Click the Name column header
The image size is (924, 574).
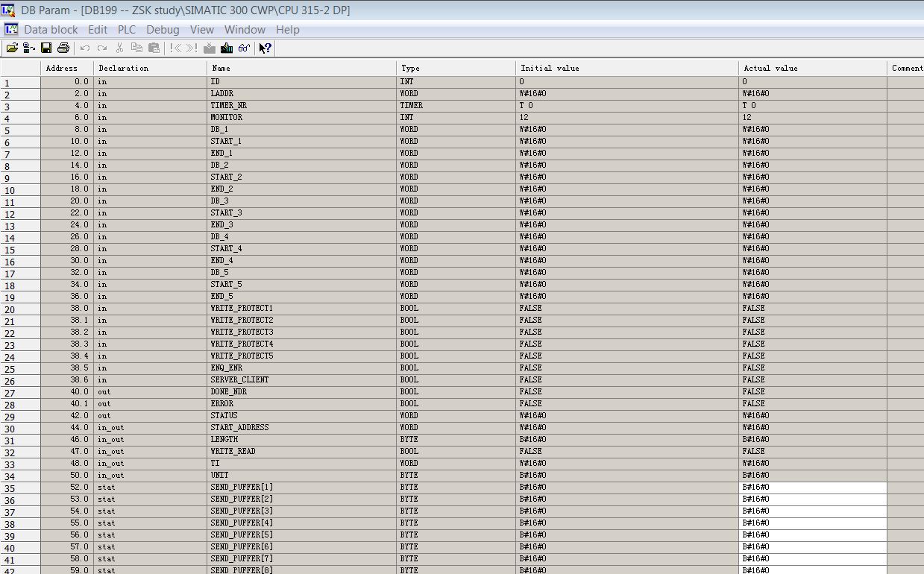tap(301, 68)
